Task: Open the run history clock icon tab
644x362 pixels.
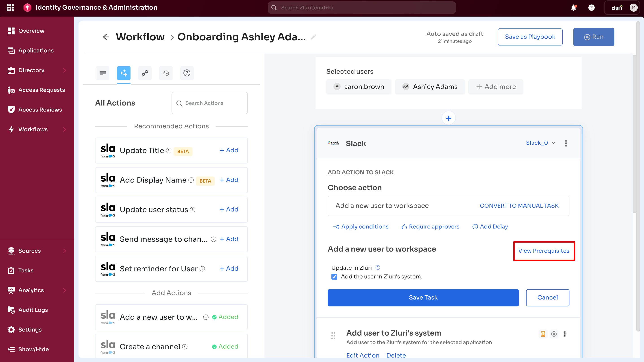Action: click(166, 73)
